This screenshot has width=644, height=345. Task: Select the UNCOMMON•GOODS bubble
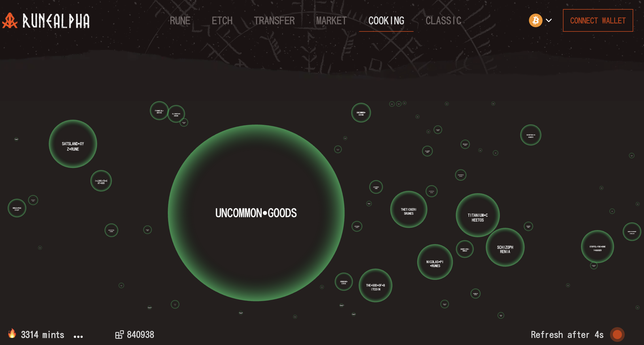[256, 213]
